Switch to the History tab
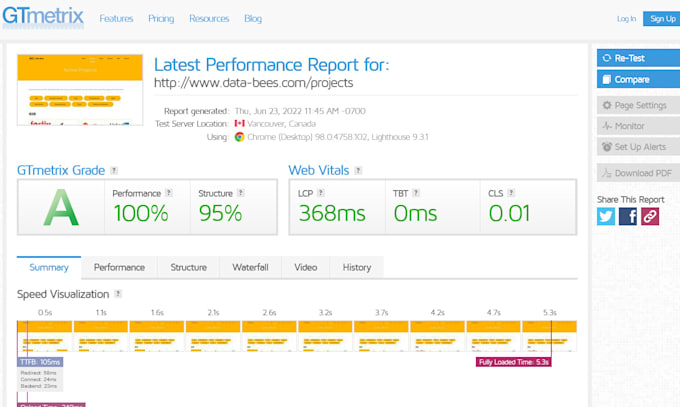The width and height of the screenshot is (680, 407). tap(357, 267)
